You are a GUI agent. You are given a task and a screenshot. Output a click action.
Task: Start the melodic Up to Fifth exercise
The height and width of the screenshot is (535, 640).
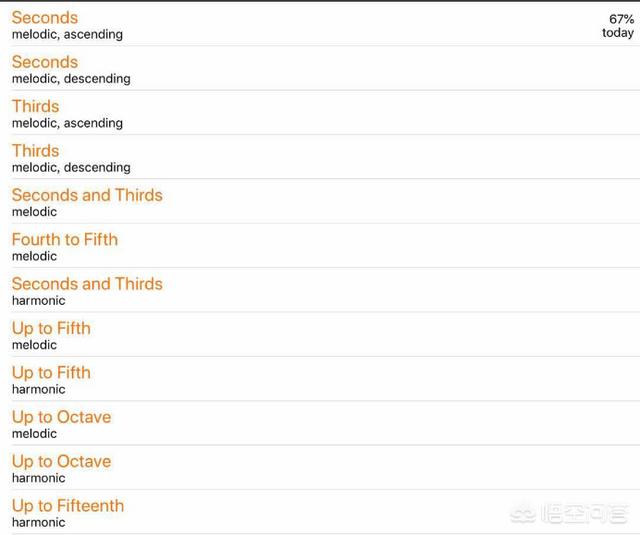point(51,328)
